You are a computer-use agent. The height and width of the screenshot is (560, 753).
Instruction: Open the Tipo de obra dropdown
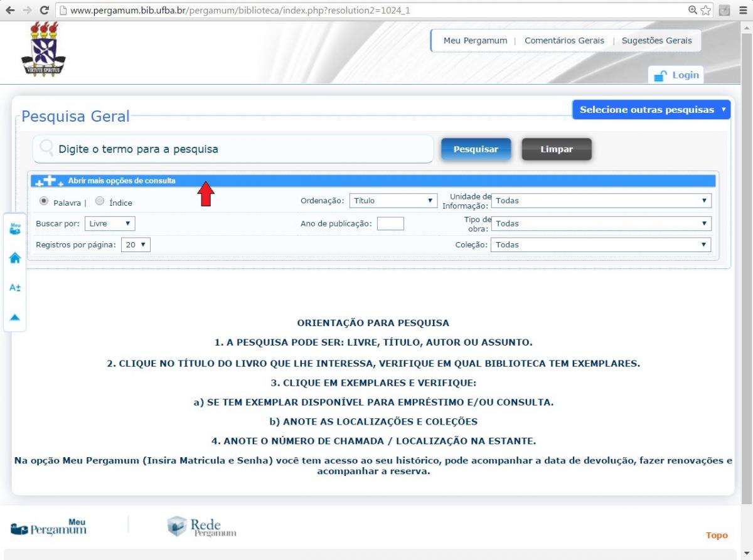[601, 223]
